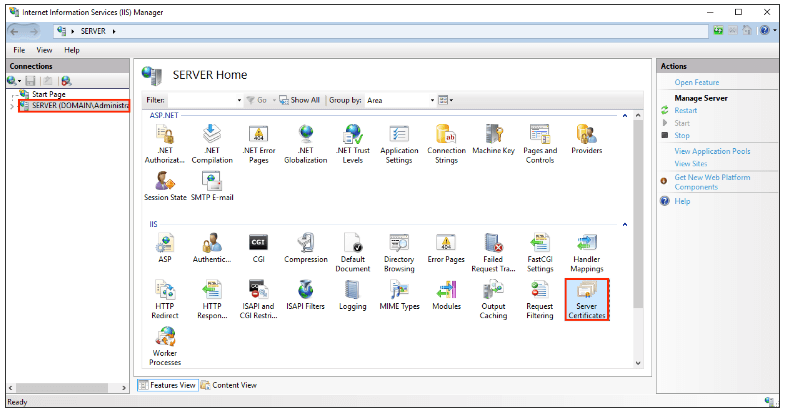The height and width of the screenshot is (414, 787).
Task: Open FastCGI Settings feature
Action: [540, 253]
